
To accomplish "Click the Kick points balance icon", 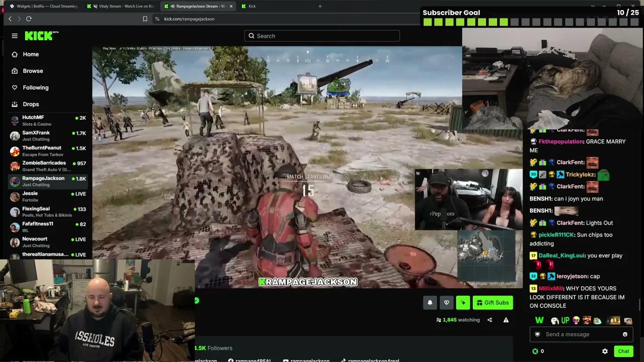I will (x=535, y=351).
